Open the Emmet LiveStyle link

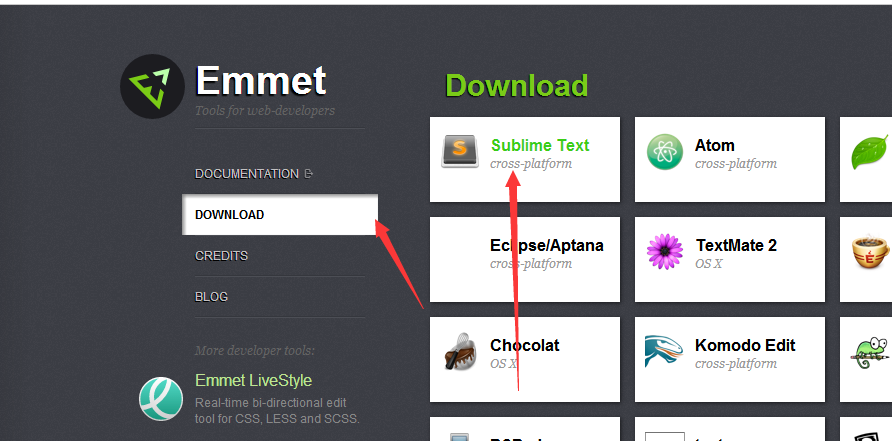click(x=253, y=380)
